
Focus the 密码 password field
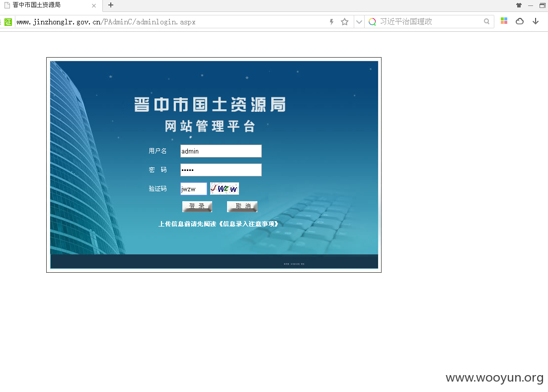coord(221,170)
